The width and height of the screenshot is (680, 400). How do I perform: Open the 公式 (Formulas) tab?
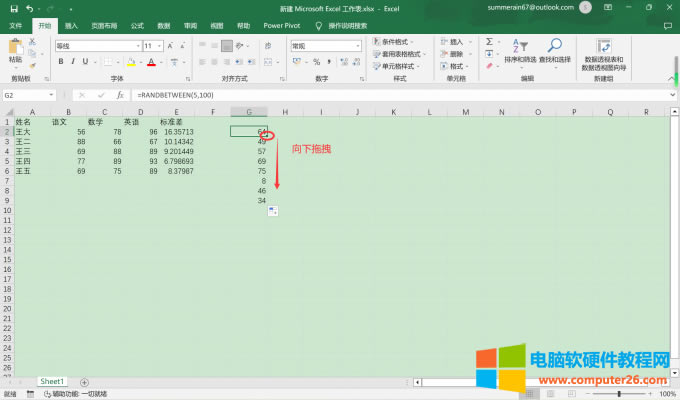pos(137,25)
